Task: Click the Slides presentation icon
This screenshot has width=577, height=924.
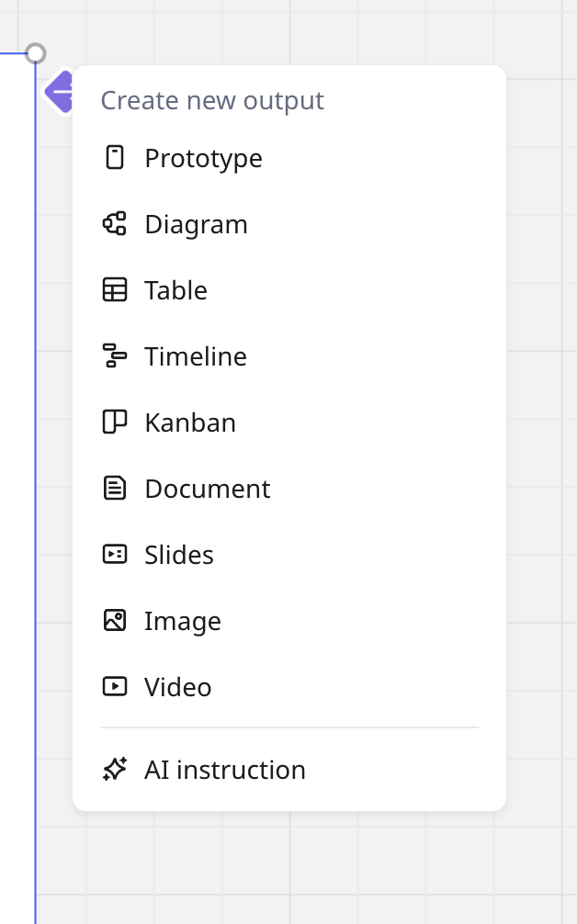Action: click(114, 555)
